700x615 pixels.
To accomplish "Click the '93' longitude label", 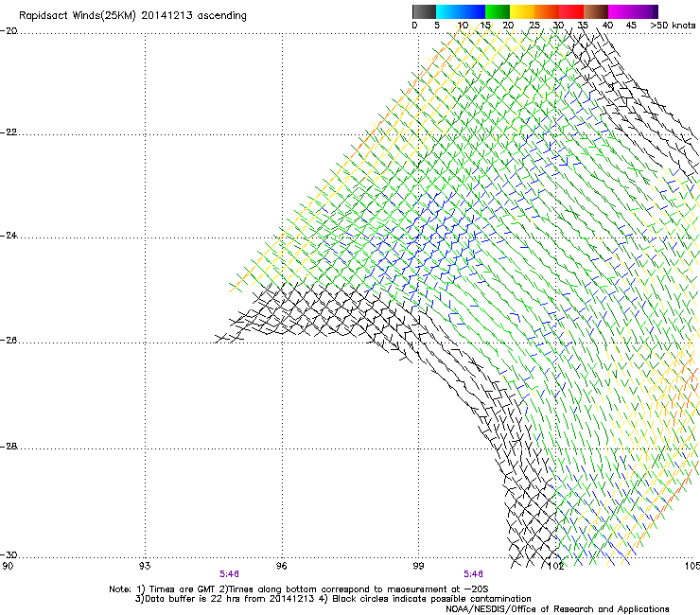I will pos(145,566).
